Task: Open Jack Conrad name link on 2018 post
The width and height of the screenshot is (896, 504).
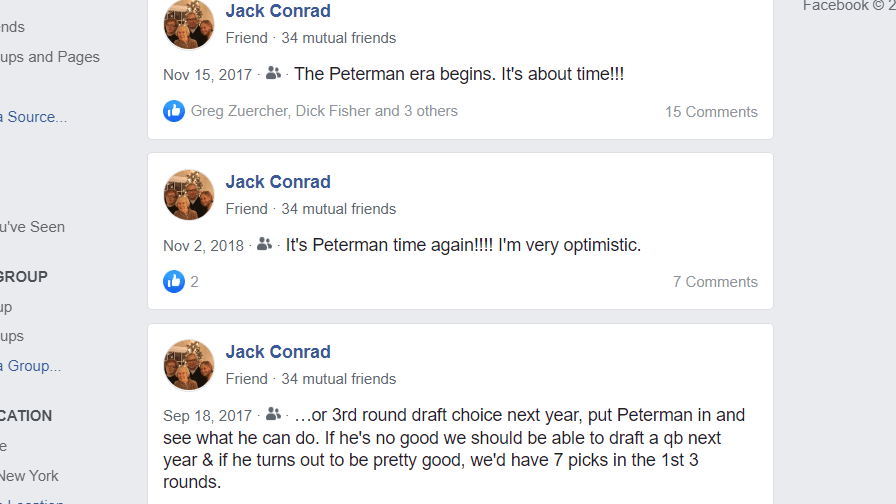Action: tap(278, 182)
